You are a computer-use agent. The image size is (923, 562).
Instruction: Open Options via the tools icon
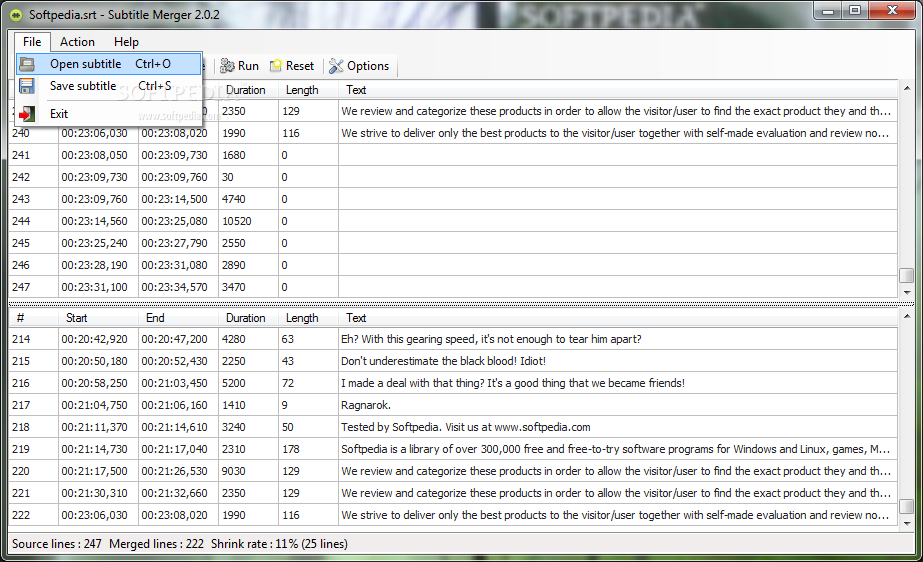click(336, 66)
